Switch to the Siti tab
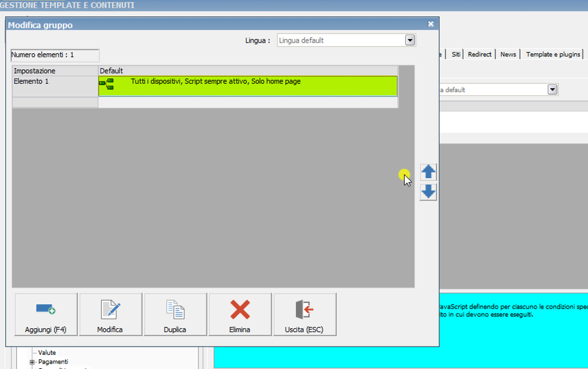The height and width of the screenshot is (369, 588). (x=456, y=55)
